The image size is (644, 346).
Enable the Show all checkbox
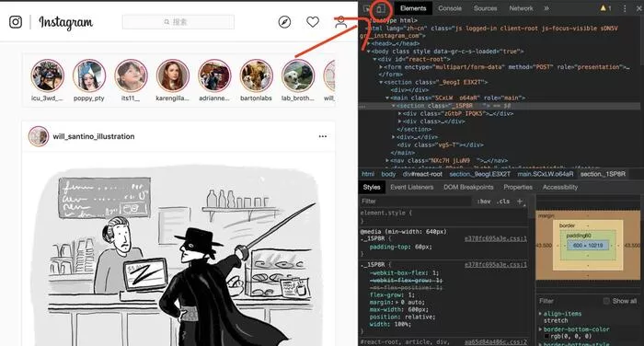(x=606, y=301)
